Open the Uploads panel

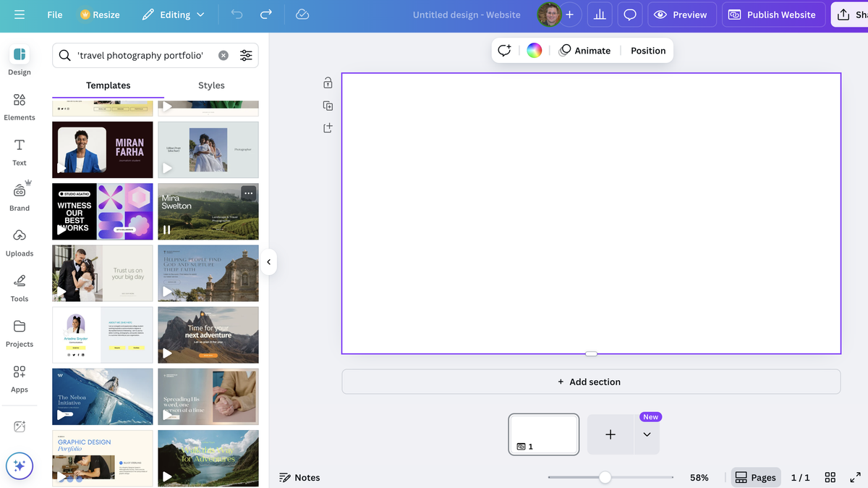[x=19, y=241]
